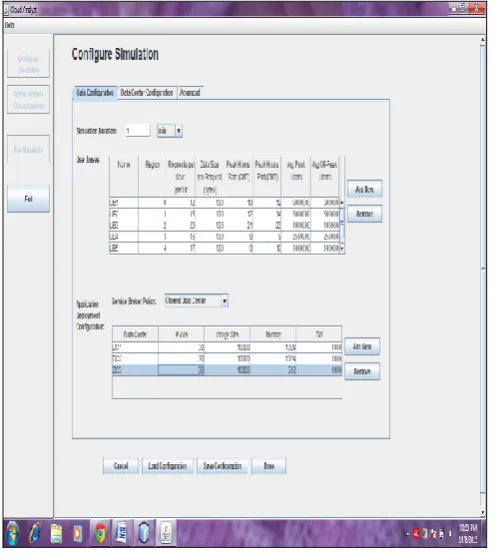Launch Windows Explorer folder icon in taskbar
Viewport: 495px width, 560px height.
pos(56,534)
